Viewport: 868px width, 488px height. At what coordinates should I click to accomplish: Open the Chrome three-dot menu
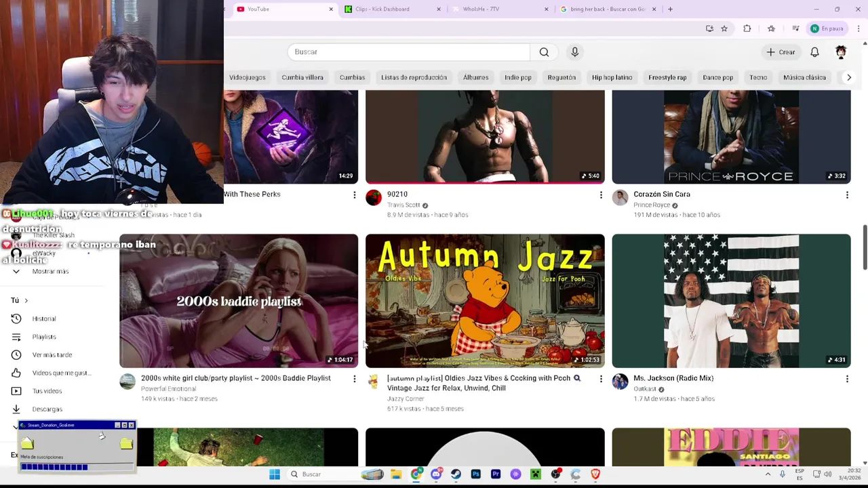(859, 28)
